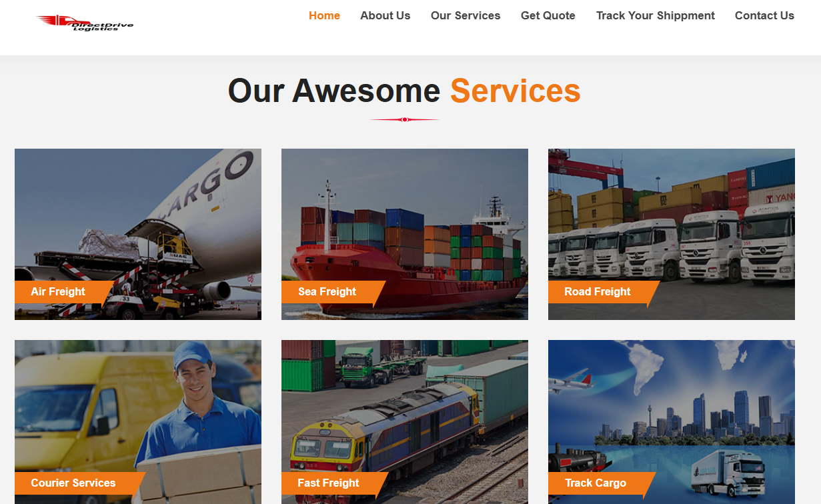Image resolution: width=821 pixels, height=504 pixels.
Task: Open Track Your Shippment page
Action: click(x=656, y=15)
